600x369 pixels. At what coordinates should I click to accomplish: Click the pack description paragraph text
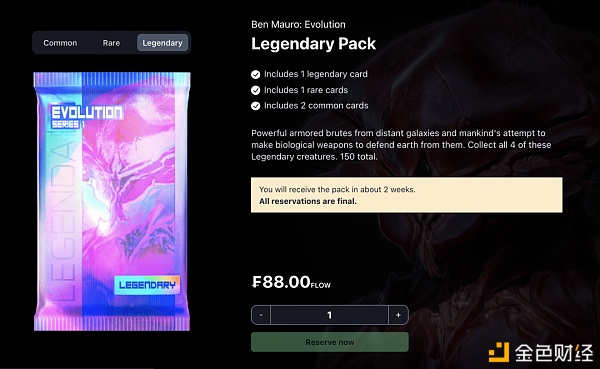401,145
